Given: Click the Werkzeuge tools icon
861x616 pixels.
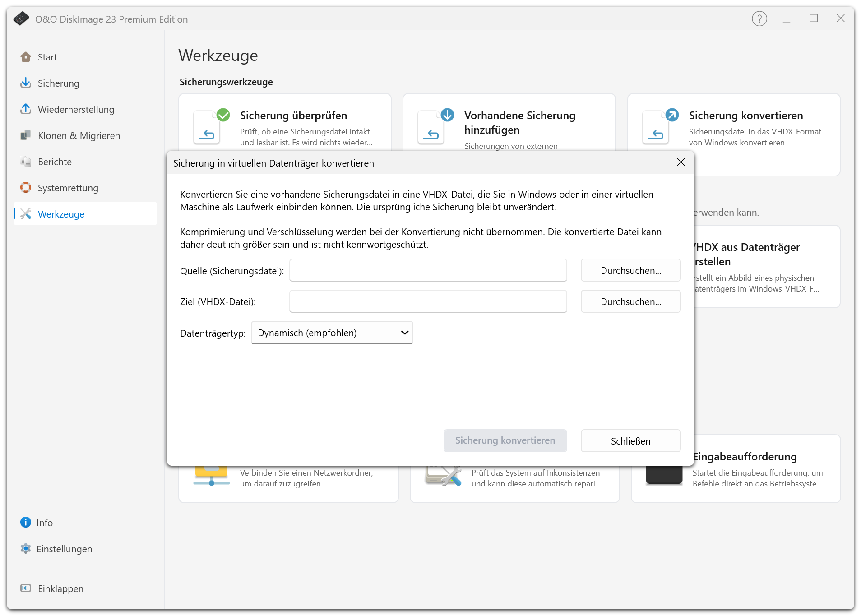Looking at the screenshot, I should [26, 214].
